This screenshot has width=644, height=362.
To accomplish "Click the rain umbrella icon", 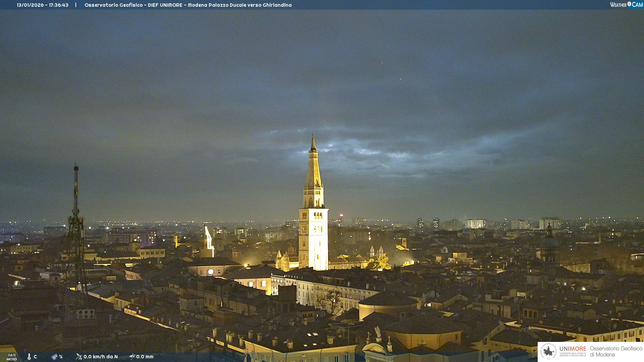I will coord(132,357).
